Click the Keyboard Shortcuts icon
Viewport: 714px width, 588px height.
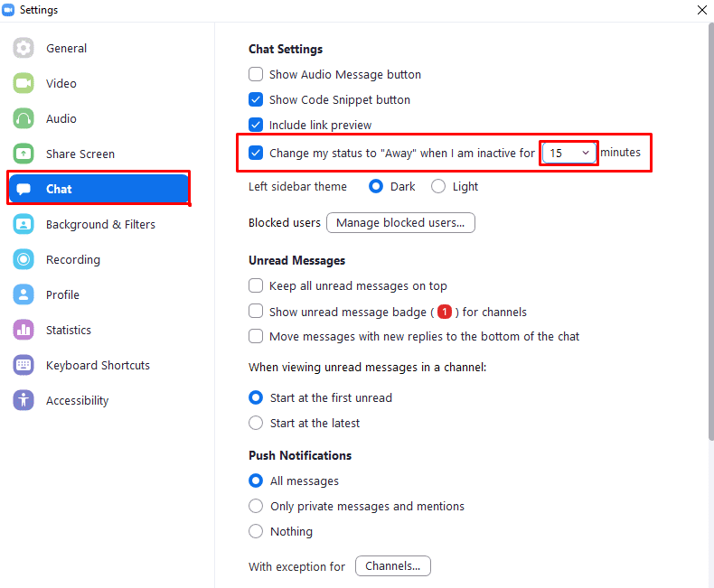pyautogui.click(x=23, y=365)
